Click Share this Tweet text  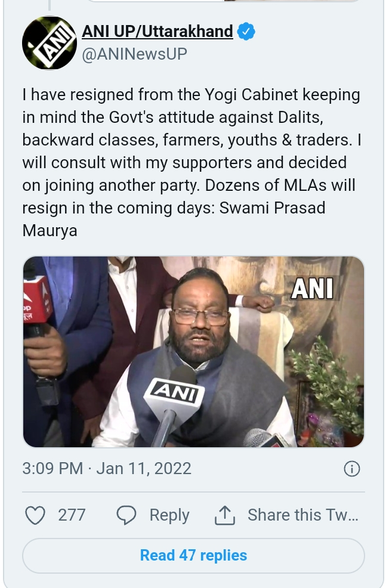[x=303, y=515]
